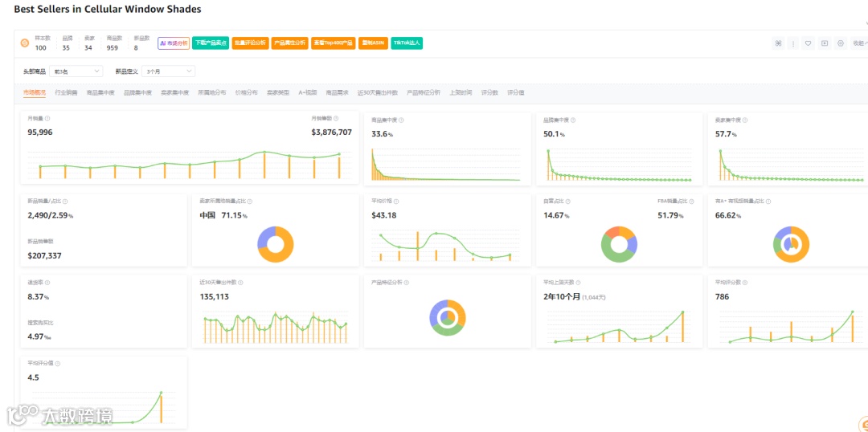Select the 市场概况 tab

[35, 92]
